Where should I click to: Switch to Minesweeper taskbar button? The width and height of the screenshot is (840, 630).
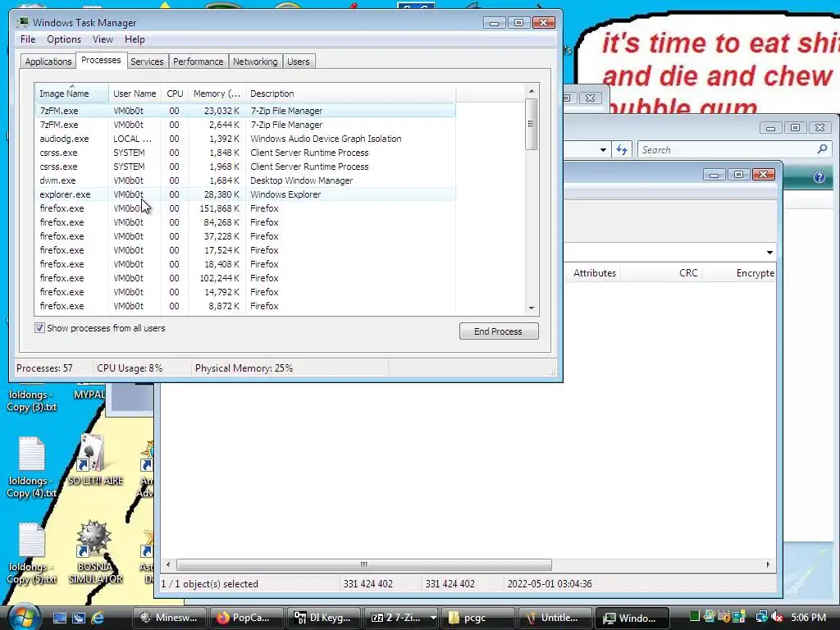coord(169,618)
